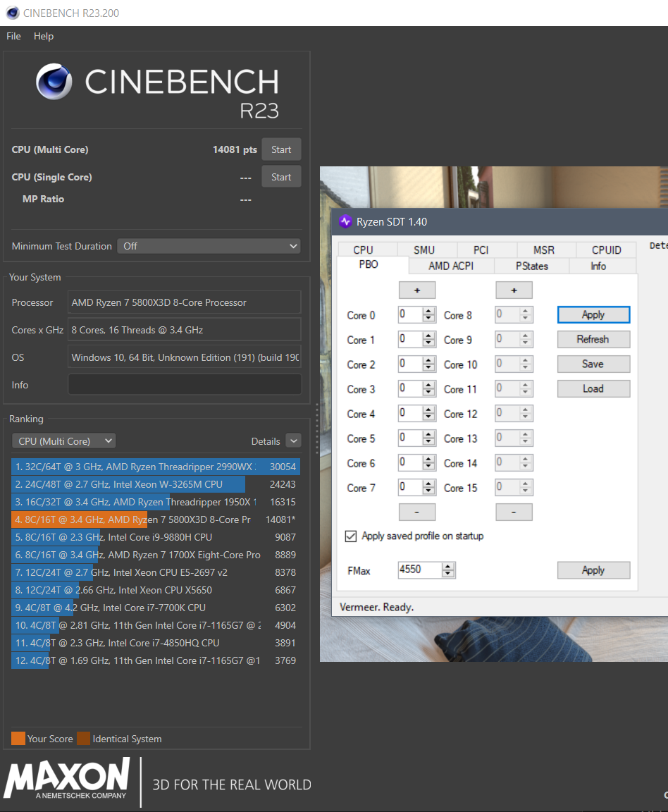
Task: Click the Core 0 value field
Action: [410, 314]
